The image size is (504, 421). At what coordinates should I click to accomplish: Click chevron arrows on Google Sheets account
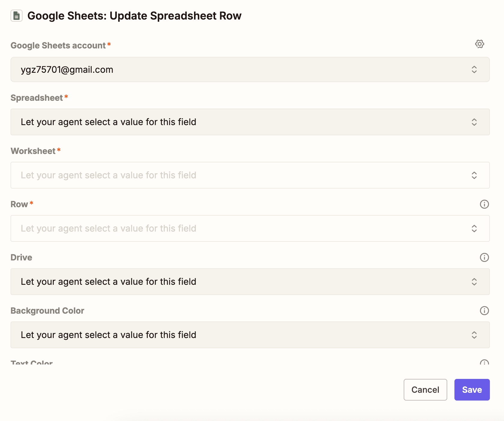click(474, 69)
